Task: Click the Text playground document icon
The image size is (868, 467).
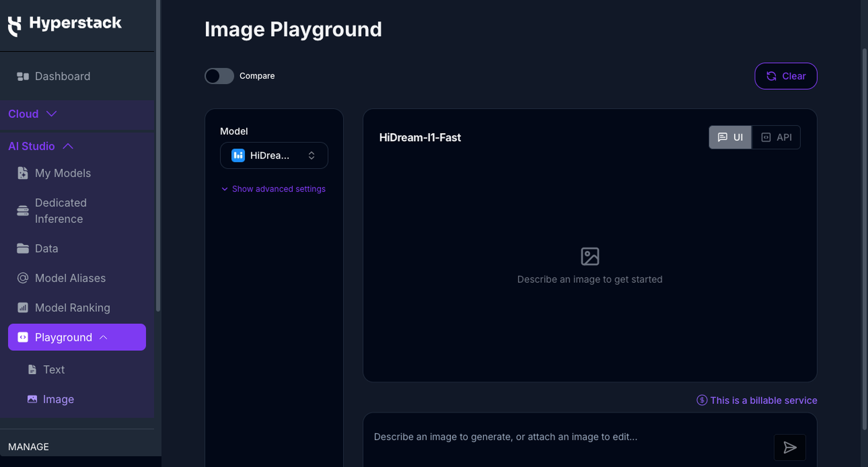Action: 32,369
